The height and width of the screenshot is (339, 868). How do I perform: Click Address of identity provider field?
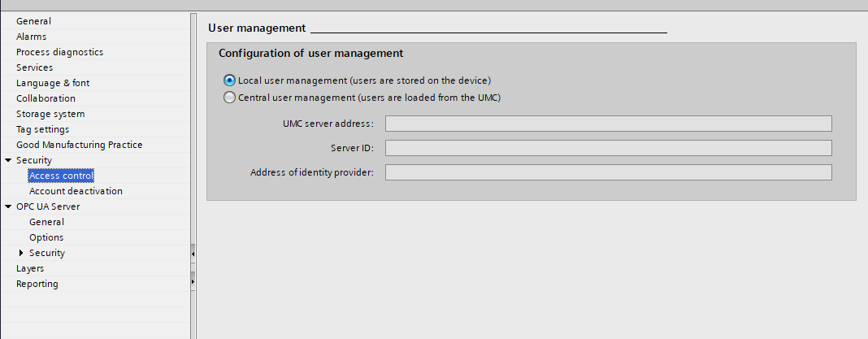tap(608, 172)
